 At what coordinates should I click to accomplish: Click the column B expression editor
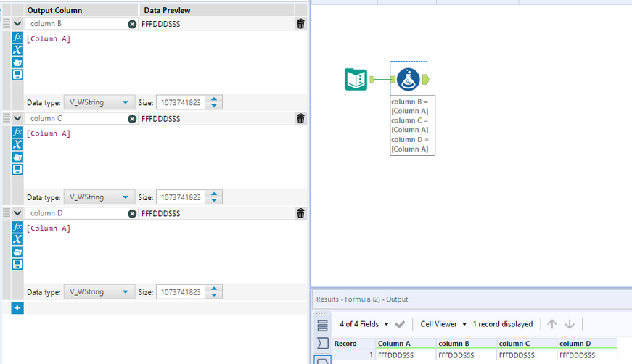pos(165,62)
